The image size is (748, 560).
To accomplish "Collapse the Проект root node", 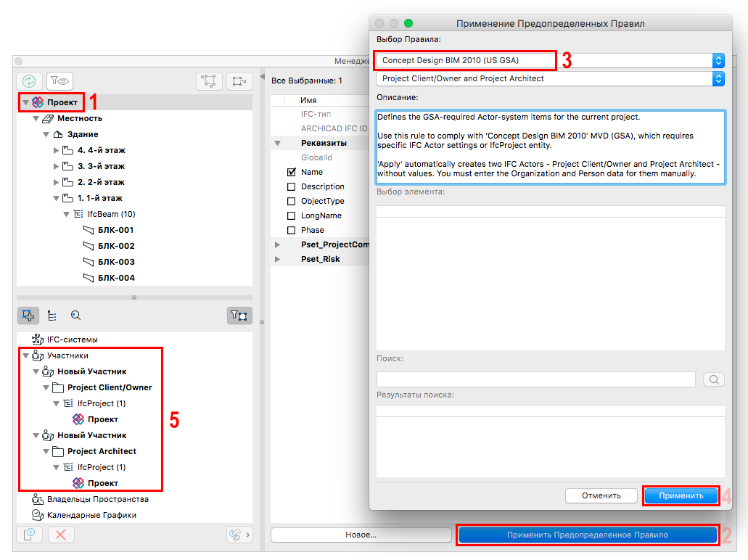I will point(26,102).
